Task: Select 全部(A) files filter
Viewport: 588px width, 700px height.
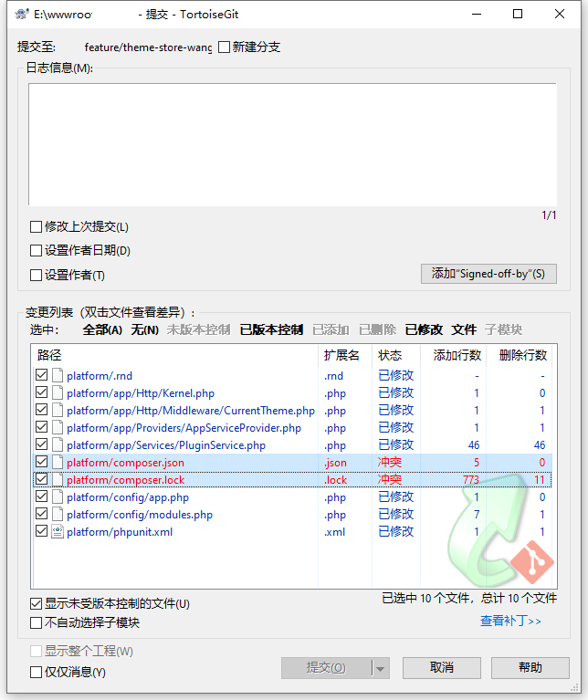Action: (x=102, y=329)
